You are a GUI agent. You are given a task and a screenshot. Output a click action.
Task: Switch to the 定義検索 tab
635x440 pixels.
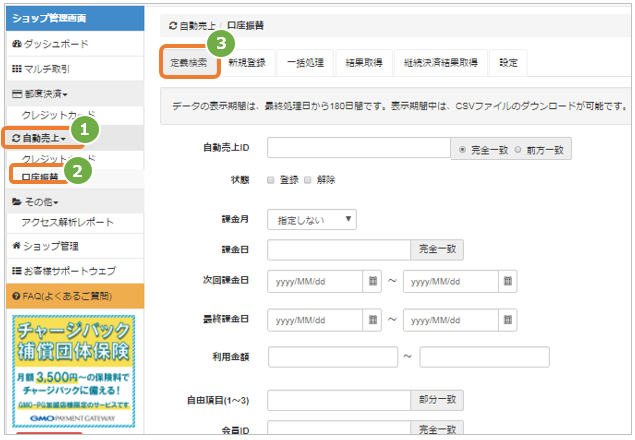coord(189,62)
